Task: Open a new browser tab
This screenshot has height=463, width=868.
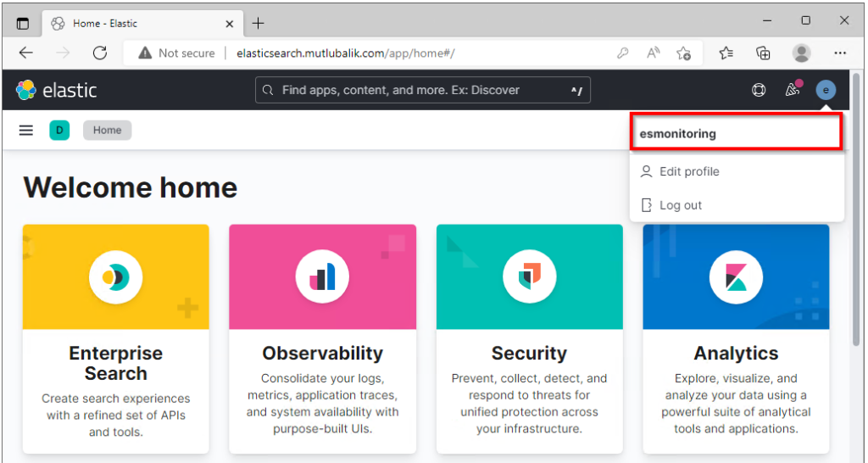Action: point(258,23)
